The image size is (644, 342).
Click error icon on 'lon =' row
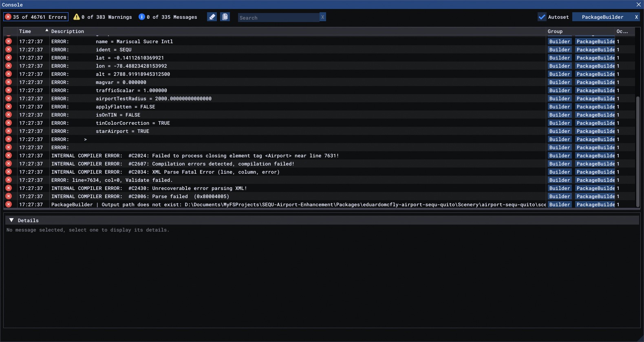click(9, 66)
